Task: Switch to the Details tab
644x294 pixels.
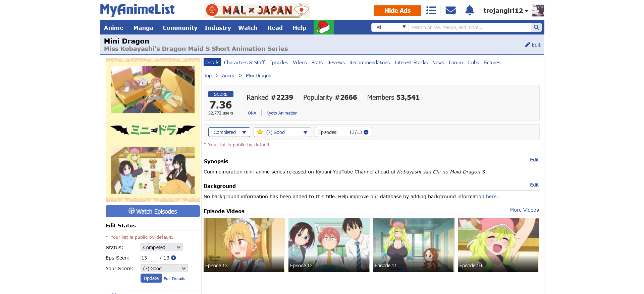Action: (212, 63)
